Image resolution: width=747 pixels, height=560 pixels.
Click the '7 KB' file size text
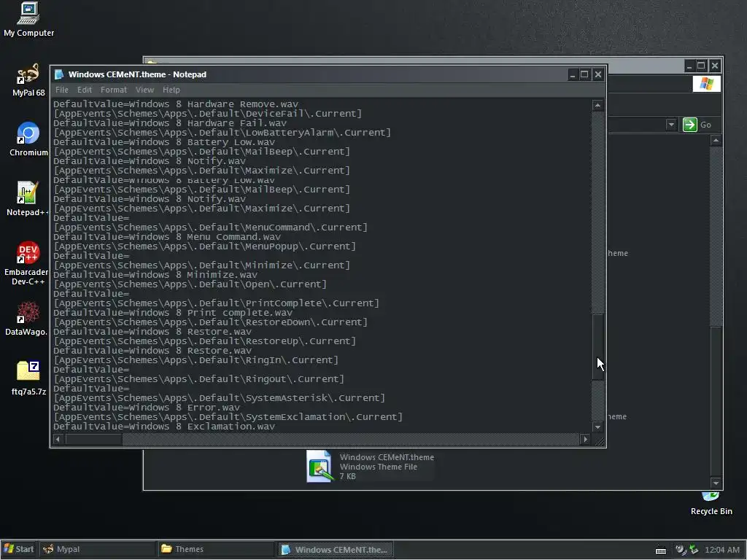click(x=347, y=476)
